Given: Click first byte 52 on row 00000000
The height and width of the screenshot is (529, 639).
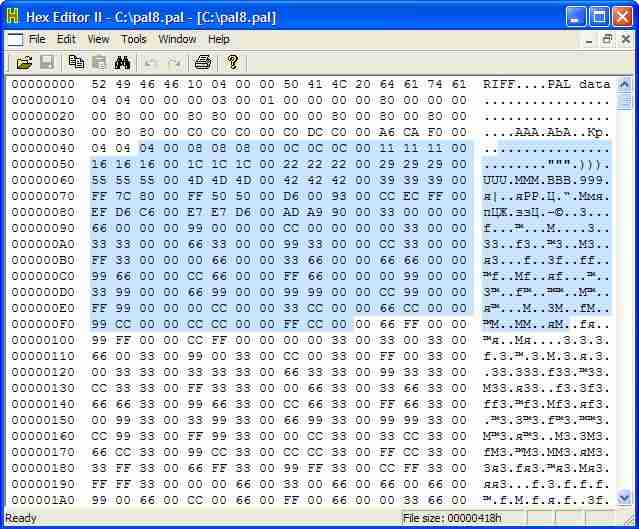Looking at the screenshot, I should (99, 84).
